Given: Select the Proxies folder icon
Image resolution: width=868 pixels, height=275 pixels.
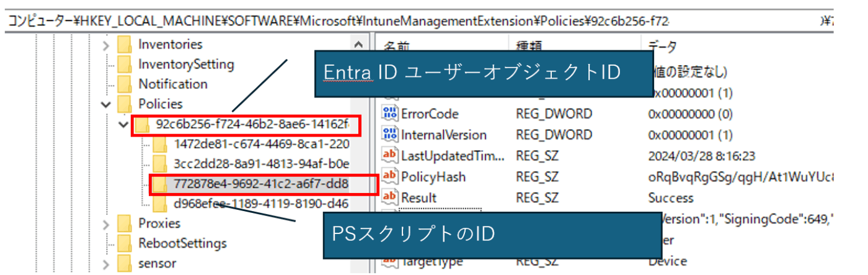Looking at the screenshot, I should (125, 223).
